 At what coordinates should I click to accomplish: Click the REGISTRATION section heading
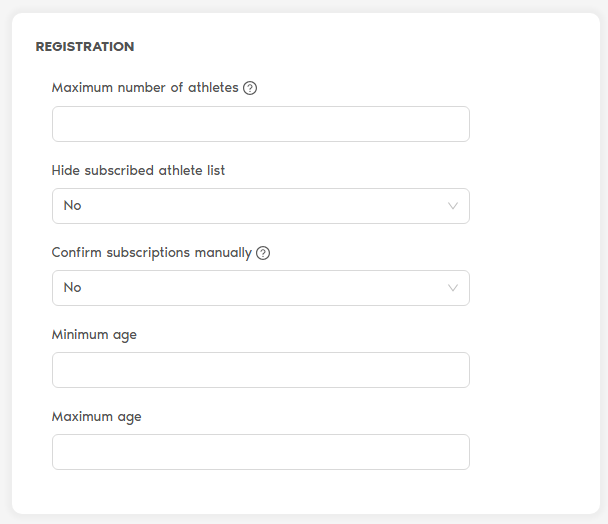(x=85, y=47)
